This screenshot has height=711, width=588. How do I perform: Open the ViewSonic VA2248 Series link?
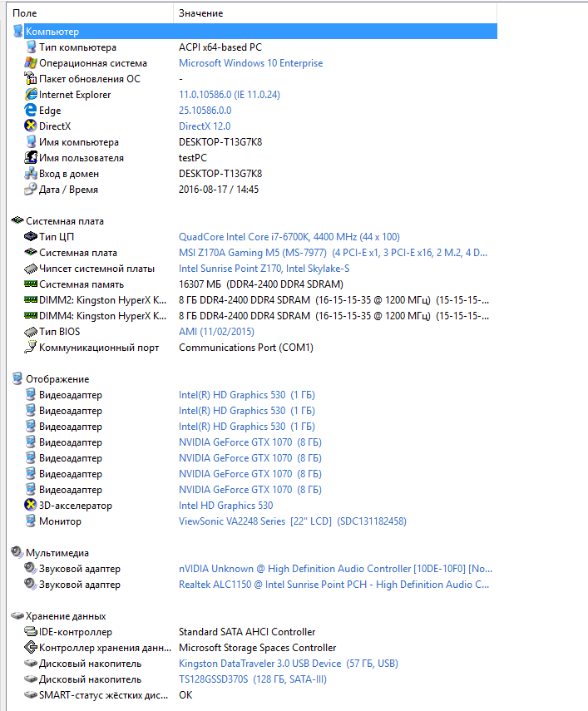pyautogui.click(x=293, y=521)
